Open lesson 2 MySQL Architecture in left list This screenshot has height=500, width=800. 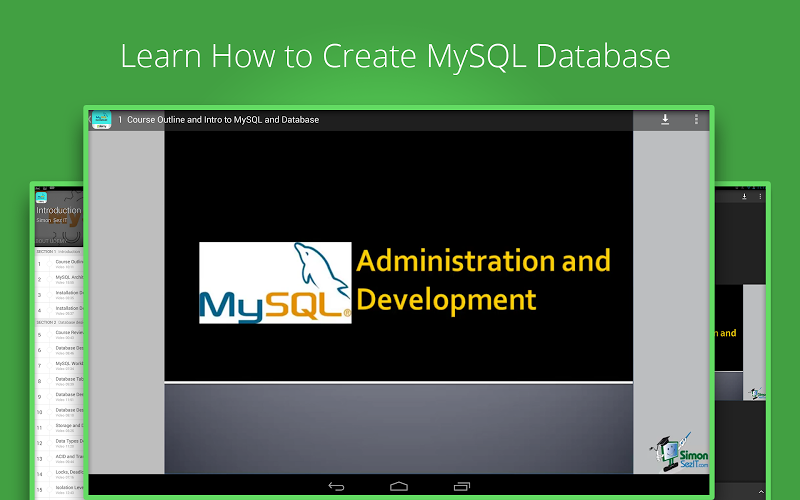coord(59,280)
